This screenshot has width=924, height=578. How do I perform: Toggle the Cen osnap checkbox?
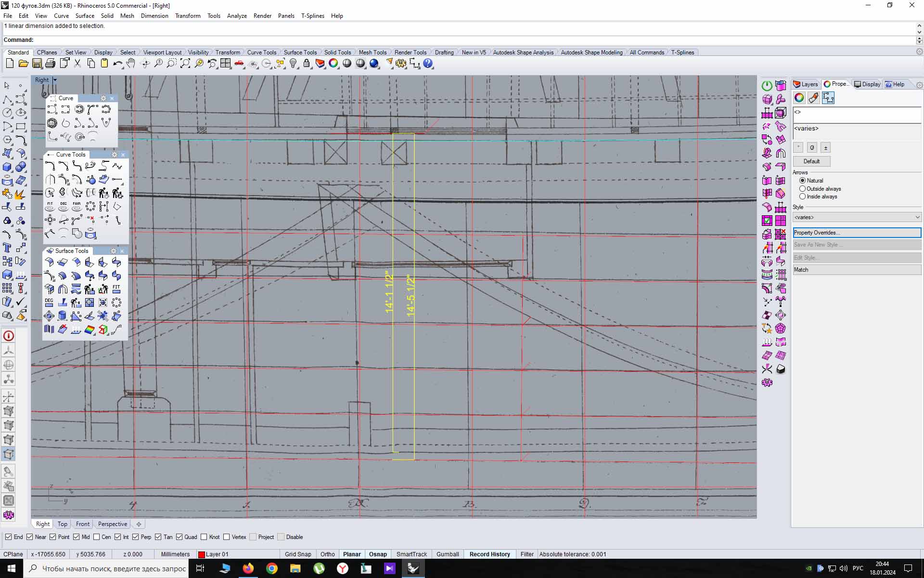96,537
